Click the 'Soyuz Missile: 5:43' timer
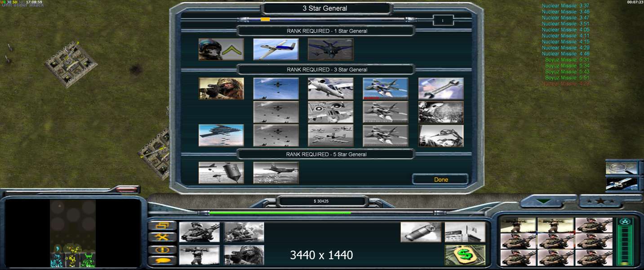This screenshot has height=270, width=644. click(567, 72)
